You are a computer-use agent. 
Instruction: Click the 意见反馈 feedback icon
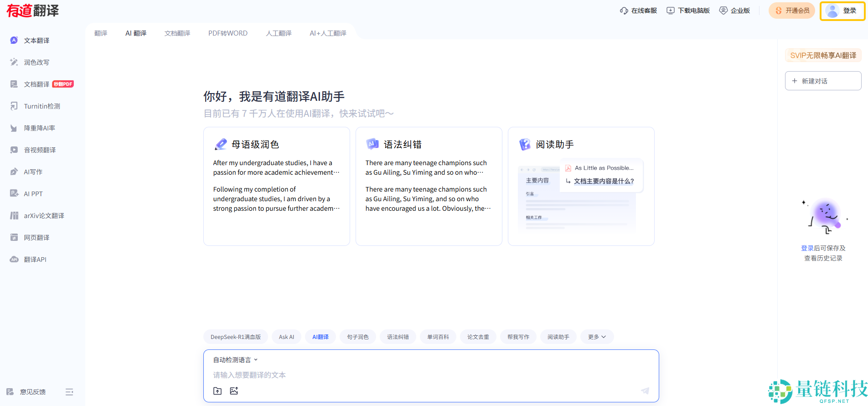click(x=10, y=391)
